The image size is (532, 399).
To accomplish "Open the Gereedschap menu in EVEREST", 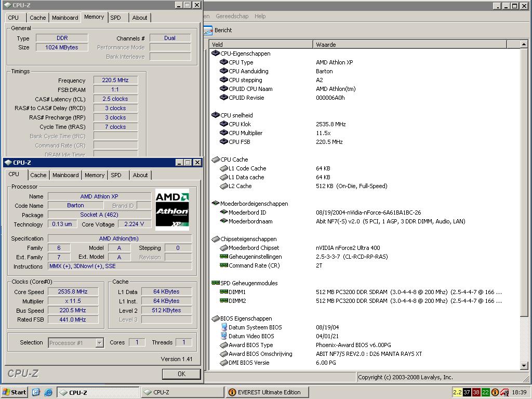I will (232, 16).
